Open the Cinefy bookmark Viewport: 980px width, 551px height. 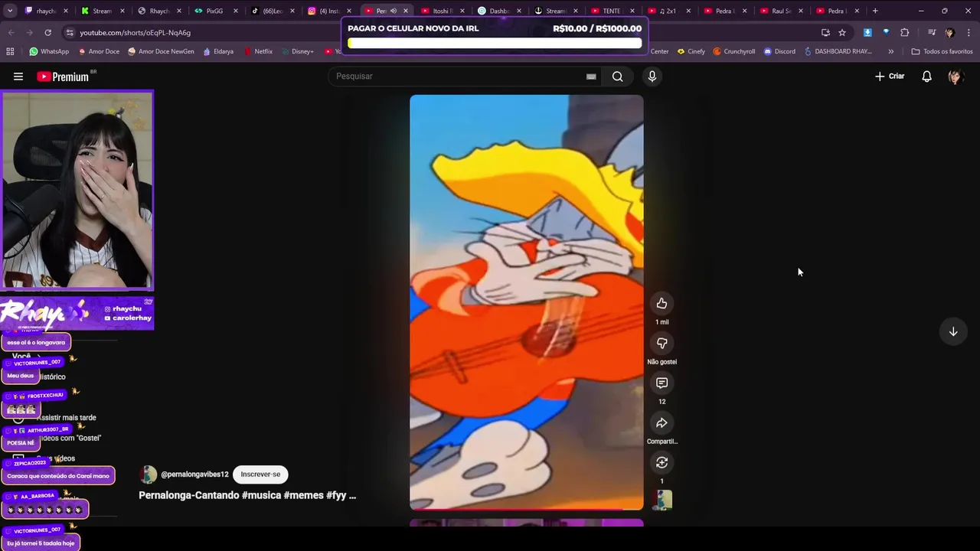(x=691, y=51)
